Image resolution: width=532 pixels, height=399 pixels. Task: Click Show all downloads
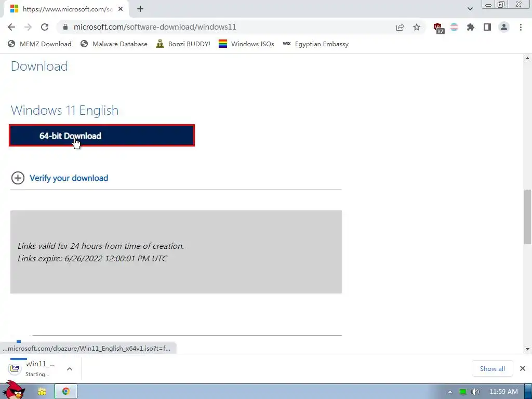click(493, 368)
